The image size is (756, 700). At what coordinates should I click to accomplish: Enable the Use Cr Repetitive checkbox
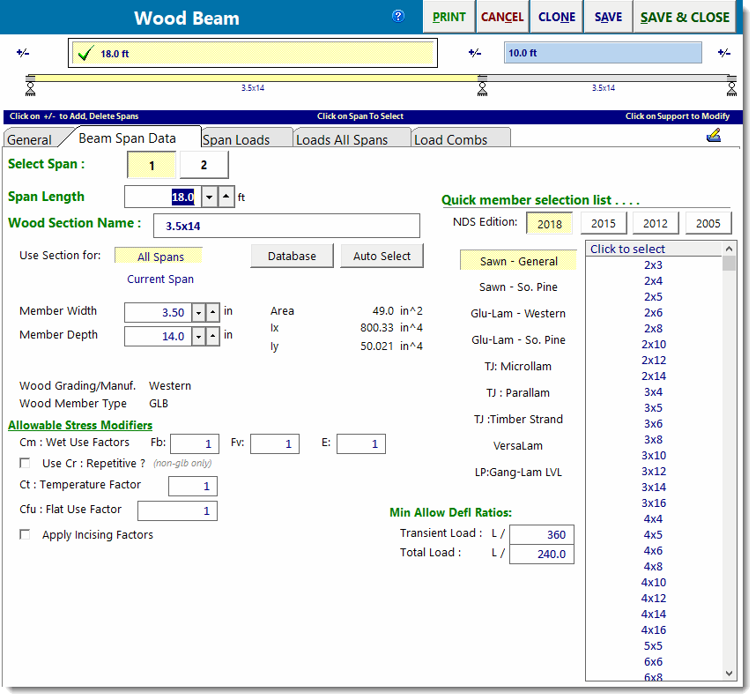[25, 463]
